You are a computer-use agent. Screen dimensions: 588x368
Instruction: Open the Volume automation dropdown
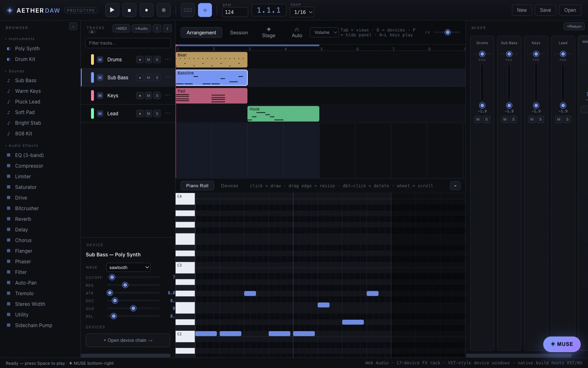click(324, 32)
